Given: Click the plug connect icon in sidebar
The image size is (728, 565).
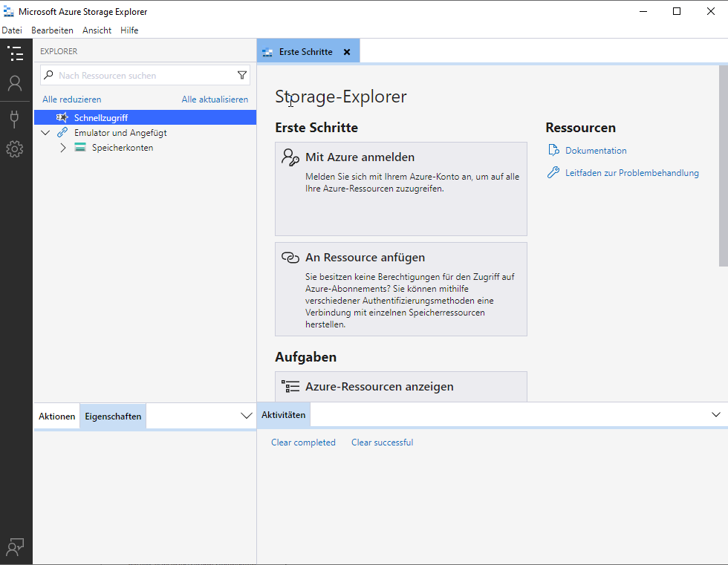Looking at the screenshot, I should pyautogui.click(x=15, y=118).
